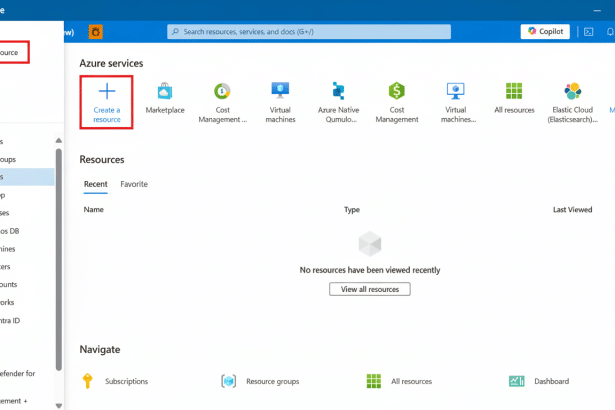The height and width of the screenshot is (410, 615).
Task: Open the sidebar item ending in 'os DB'
Action: pos(9,231)
